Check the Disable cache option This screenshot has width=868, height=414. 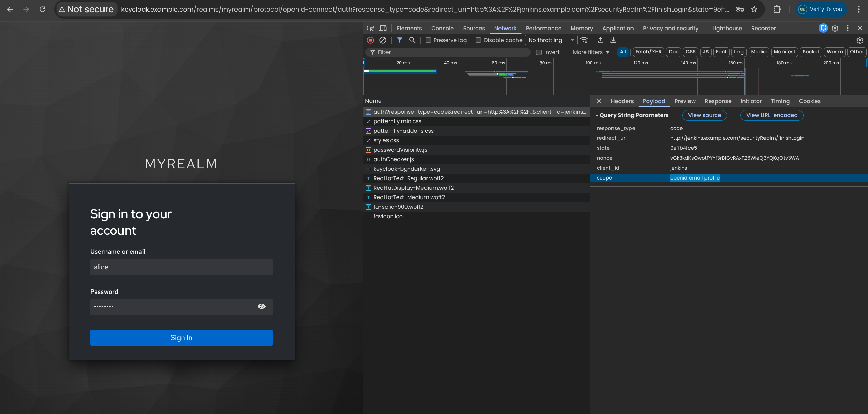[478, 40]
